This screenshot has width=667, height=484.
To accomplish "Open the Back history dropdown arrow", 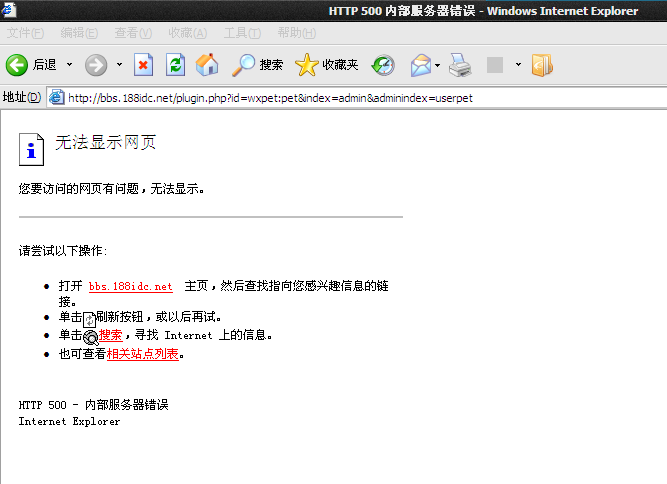I will (x=69, y=65).
